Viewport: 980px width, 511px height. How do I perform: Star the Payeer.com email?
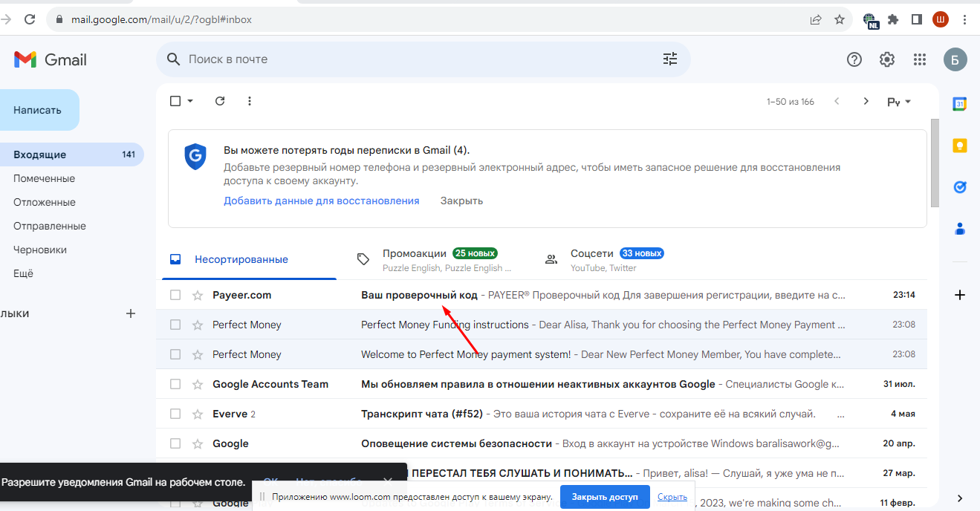pos(198,295)
